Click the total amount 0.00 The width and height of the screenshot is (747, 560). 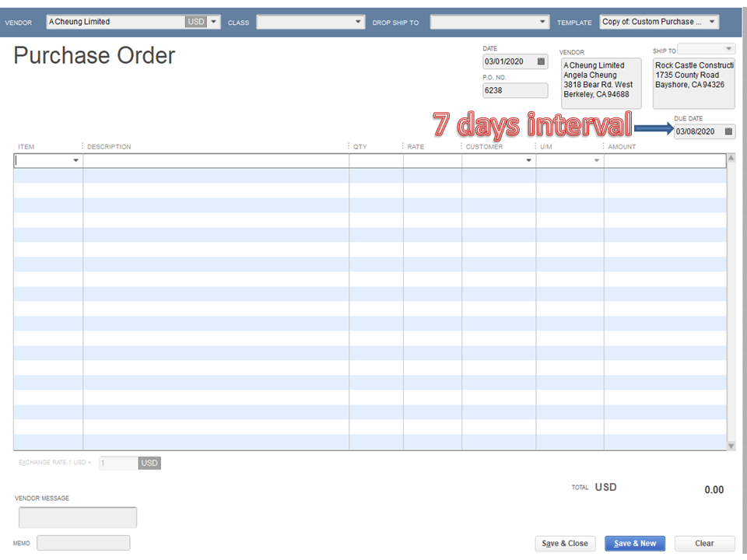(x=714, y=489)
